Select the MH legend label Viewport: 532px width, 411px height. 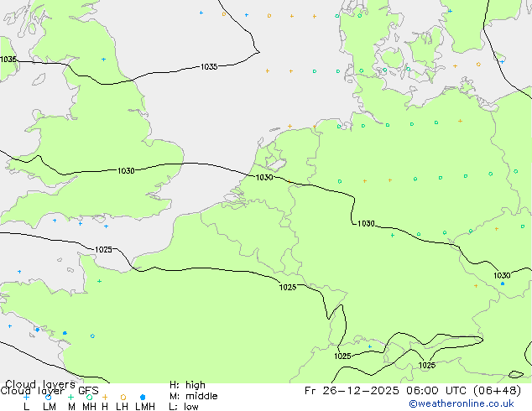89,406
